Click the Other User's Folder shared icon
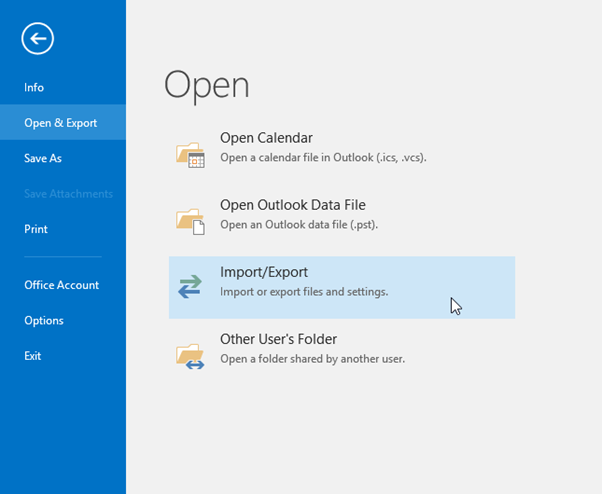This screenshot has width=602, height=494. pyautogui.click(x=190, y=357)
